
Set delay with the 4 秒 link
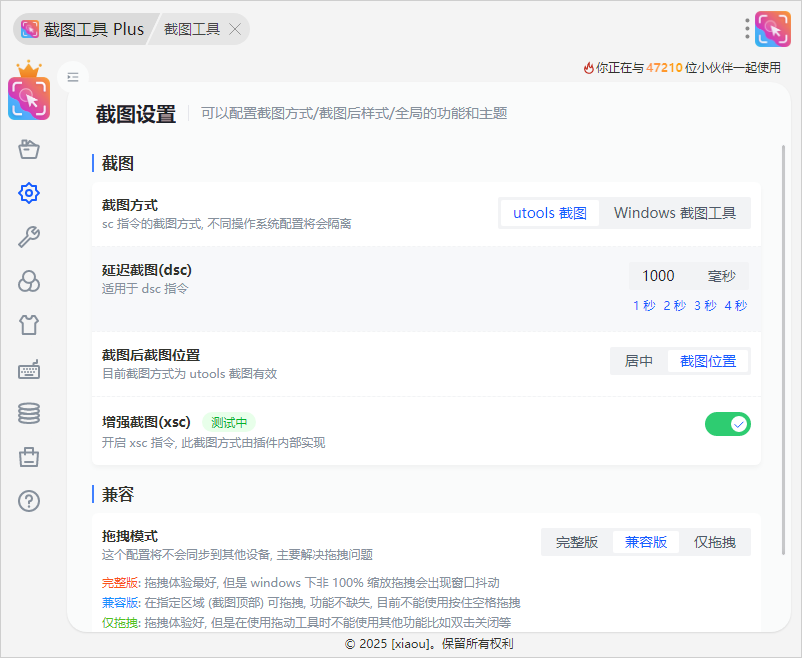tap(736, 305)
